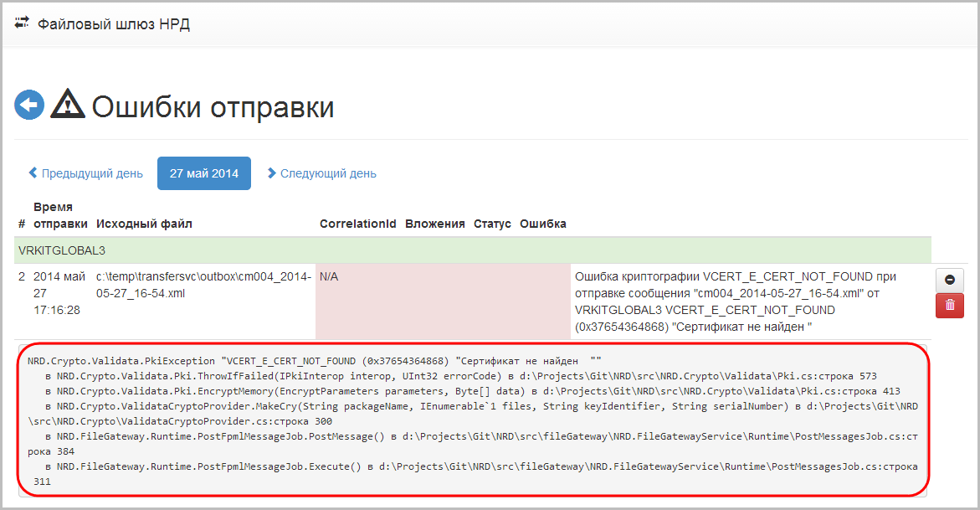Click the # column header
The height and width of the screenshot is (510, 980).
point(22,224)
